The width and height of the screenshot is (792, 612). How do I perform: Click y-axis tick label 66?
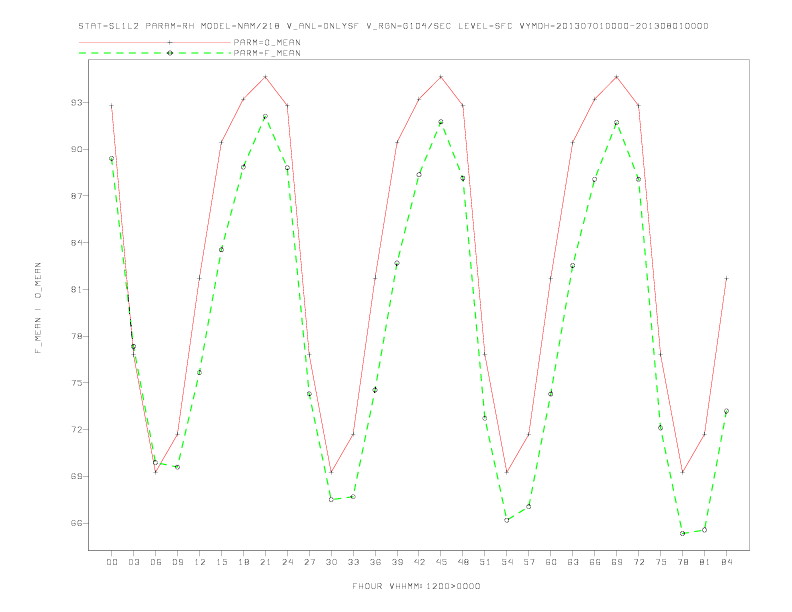tap(76, 523)
